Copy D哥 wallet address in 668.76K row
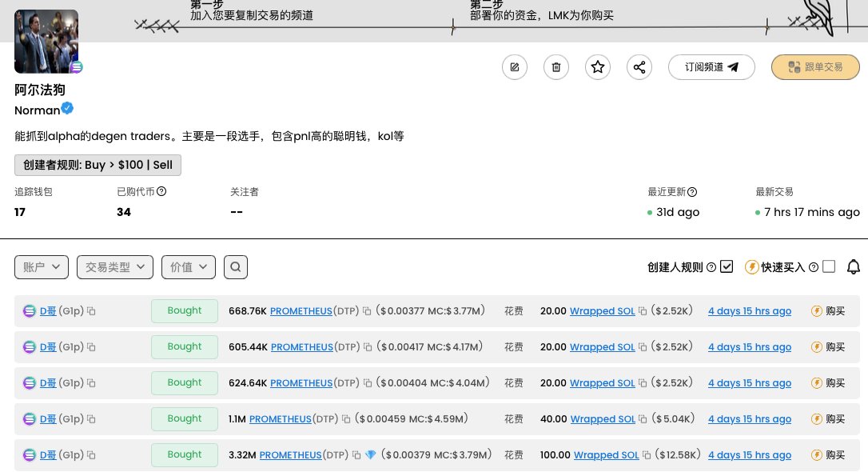Screen dimensions: 868x472 pyautogui.click(x=91, y=310)
